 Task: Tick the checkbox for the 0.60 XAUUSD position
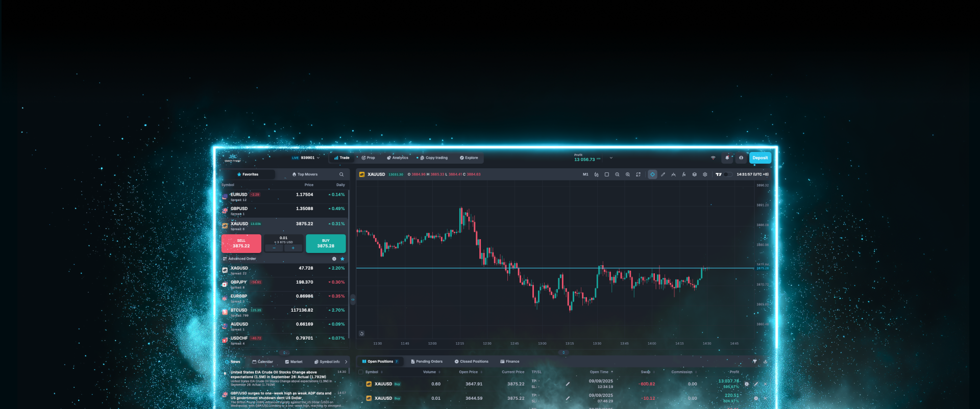[x=361, y=384]
